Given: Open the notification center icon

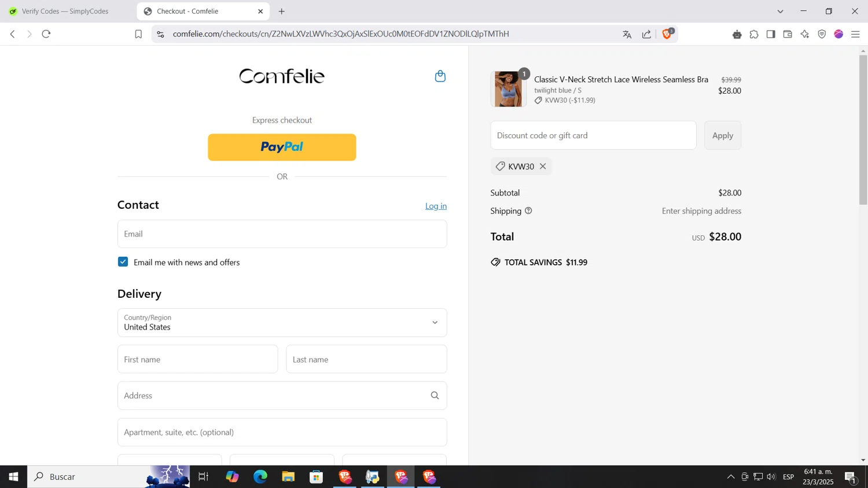Looking at the screenshot, I should (851, 477).
